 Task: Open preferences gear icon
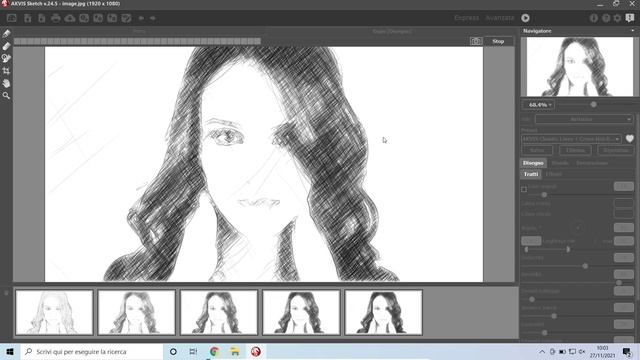point(618,18)
